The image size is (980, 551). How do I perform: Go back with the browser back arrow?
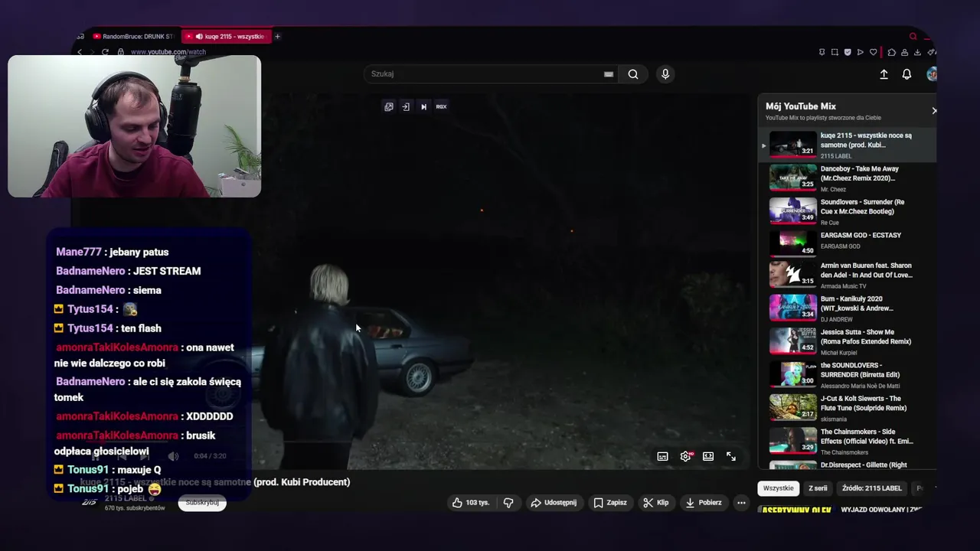80,52
